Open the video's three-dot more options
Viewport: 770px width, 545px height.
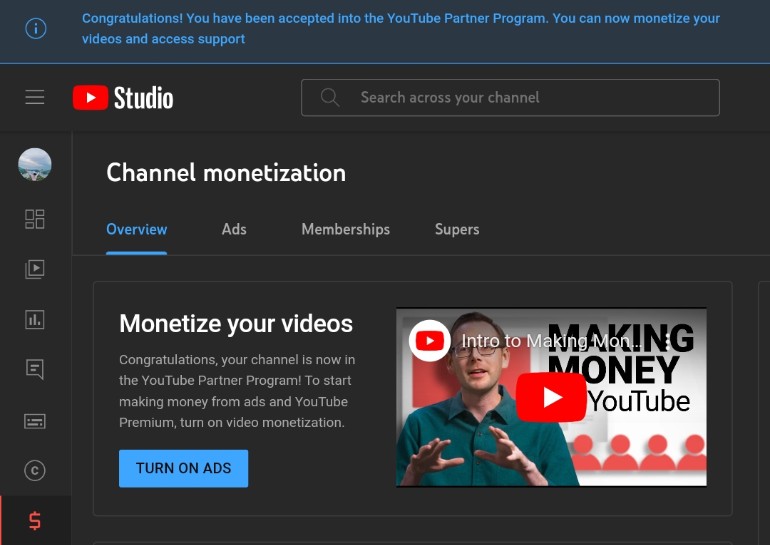[x=668, y=341]
